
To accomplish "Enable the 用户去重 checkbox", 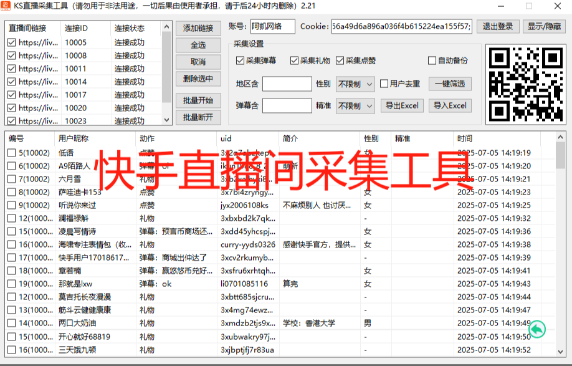I will [x=384, y=84].
